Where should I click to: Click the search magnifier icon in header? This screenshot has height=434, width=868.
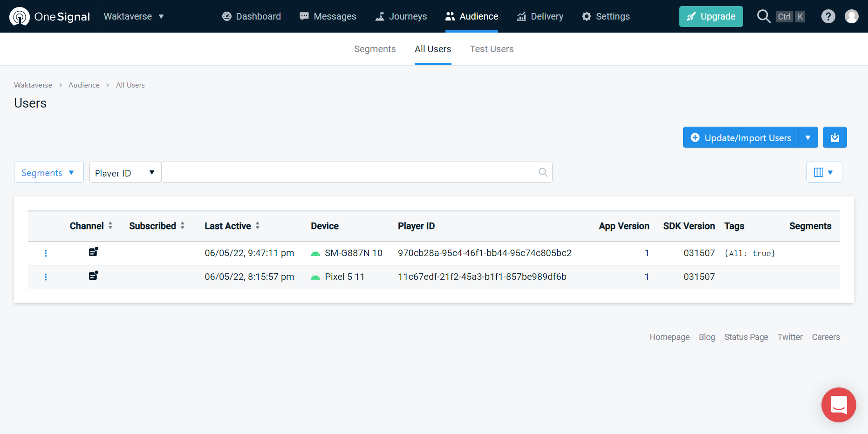click(764, 16)
